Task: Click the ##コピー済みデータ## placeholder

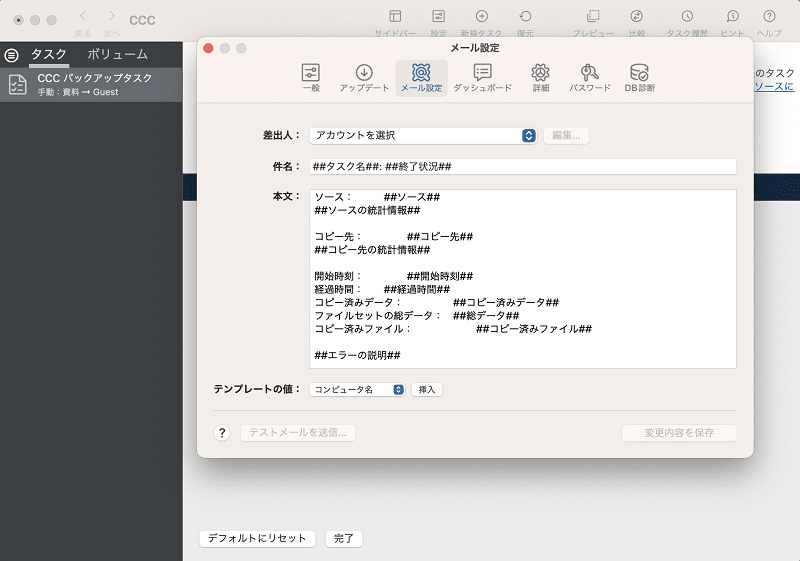Action: (506, 302)
